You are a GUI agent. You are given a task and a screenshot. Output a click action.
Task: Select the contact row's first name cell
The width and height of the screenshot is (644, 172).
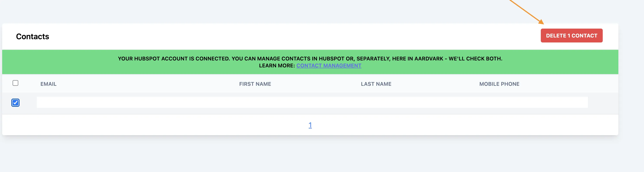coord(255,102)
